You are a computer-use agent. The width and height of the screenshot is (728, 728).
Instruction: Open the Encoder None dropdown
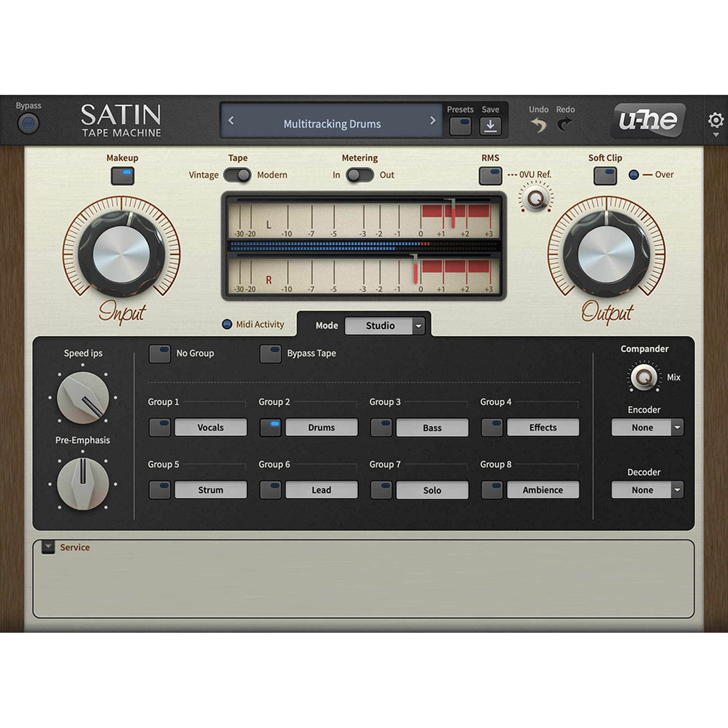point(647,427)
